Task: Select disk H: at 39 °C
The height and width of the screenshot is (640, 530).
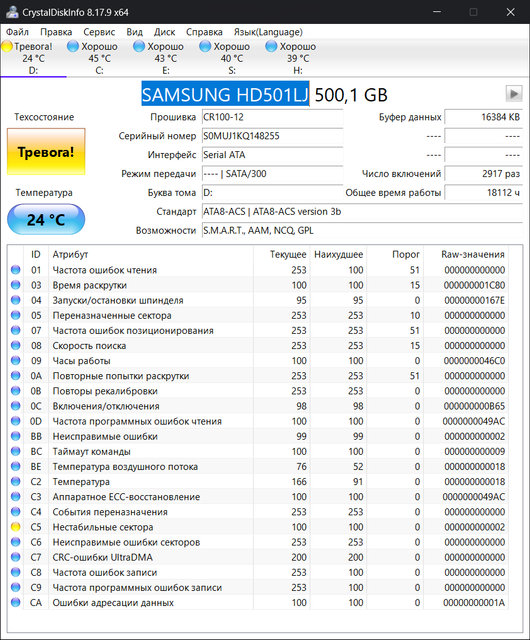Action: 298,58
